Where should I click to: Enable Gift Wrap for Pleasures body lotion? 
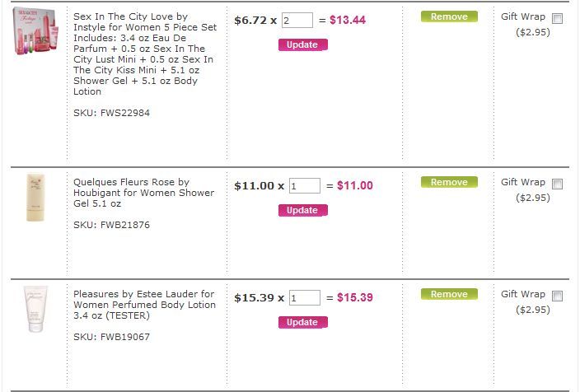pyautogui.click(x=557, y=296)
